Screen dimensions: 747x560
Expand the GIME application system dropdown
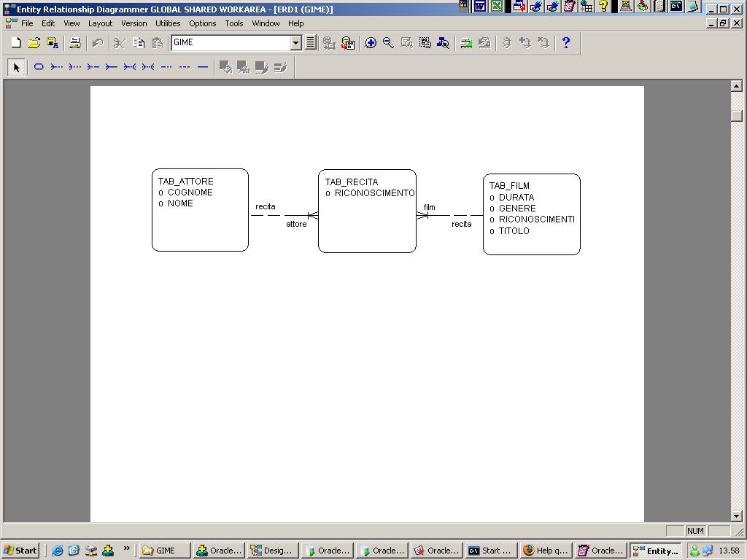click(x=296, y=43)
